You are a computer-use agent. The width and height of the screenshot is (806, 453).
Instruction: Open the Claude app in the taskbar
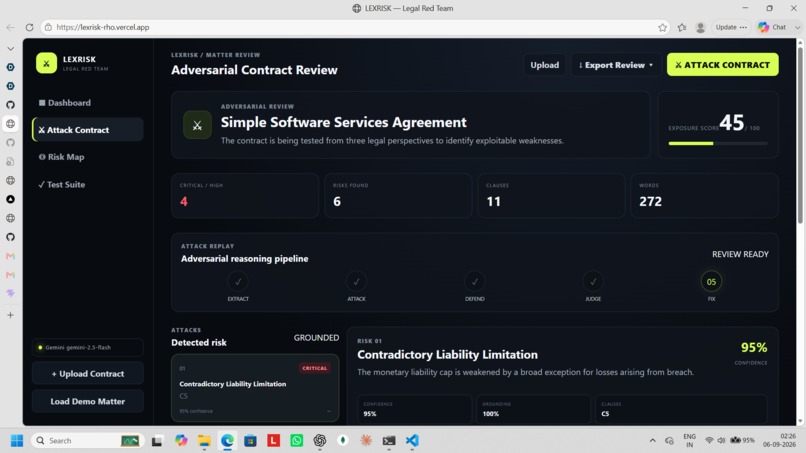click(366, 441)
